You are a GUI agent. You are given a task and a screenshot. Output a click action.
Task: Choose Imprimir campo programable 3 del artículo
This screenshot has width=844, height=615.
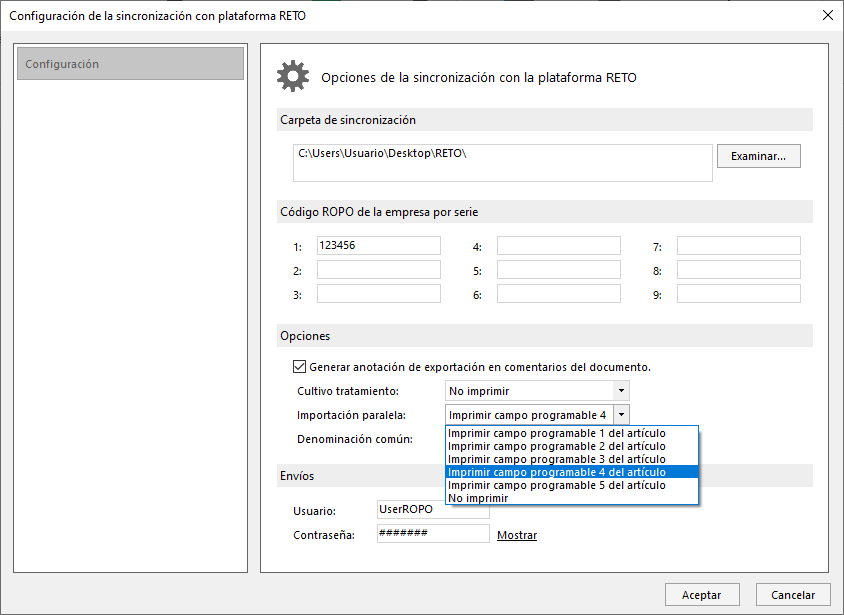572,459
